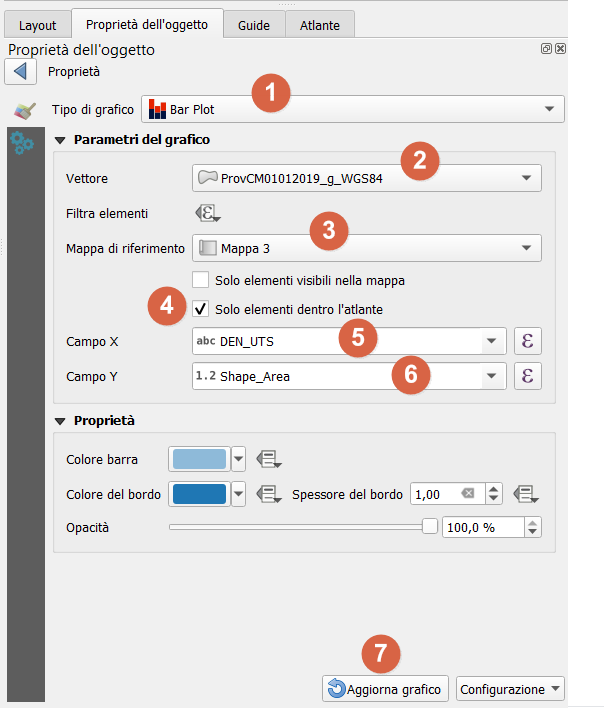This screenshot has height=708, width=604.
Task: Click the Colore barra color swatch
Action: coord(199,459)
